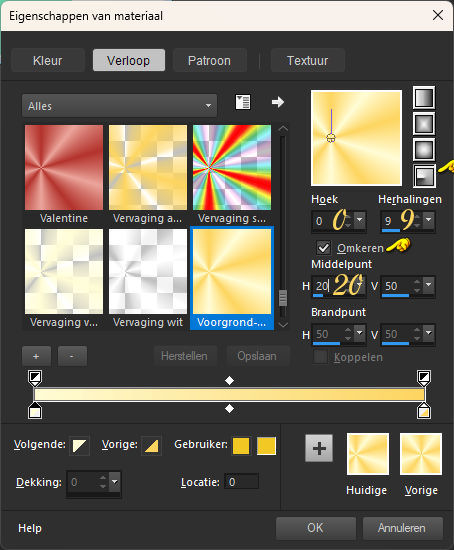The width and height of the screenshot is (454, 550).
Task: Open the Middelpunt H dropdown arrow
Action: click(x=360, y=284)
